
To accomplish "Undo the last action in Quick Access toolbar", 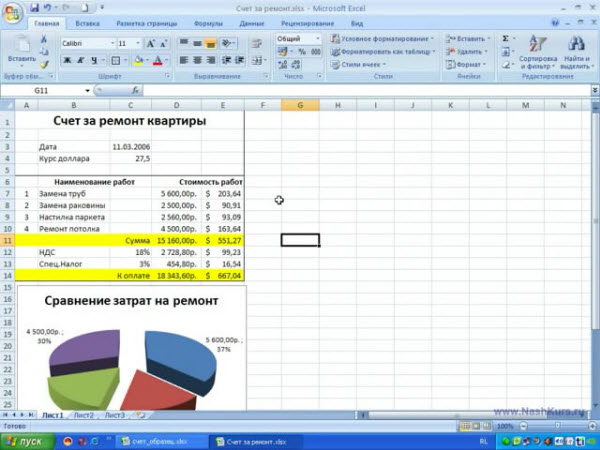I will [47, 8].
